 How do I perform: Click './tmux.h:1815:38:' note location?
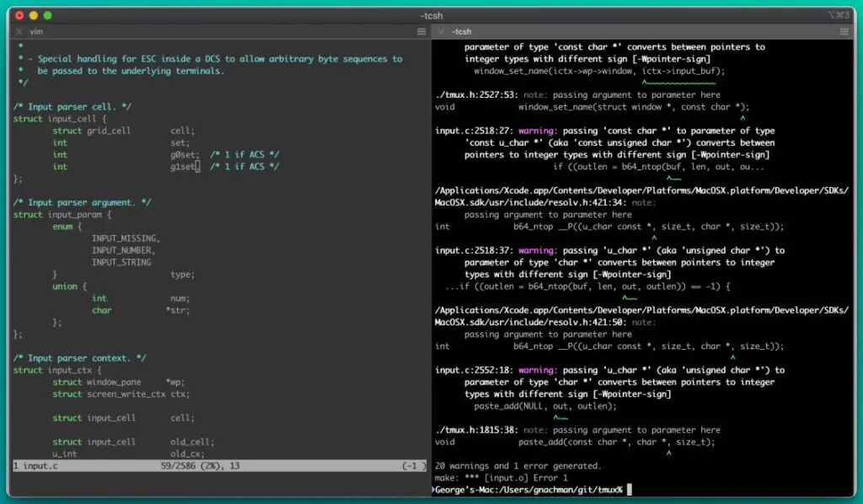coord(477,431)
